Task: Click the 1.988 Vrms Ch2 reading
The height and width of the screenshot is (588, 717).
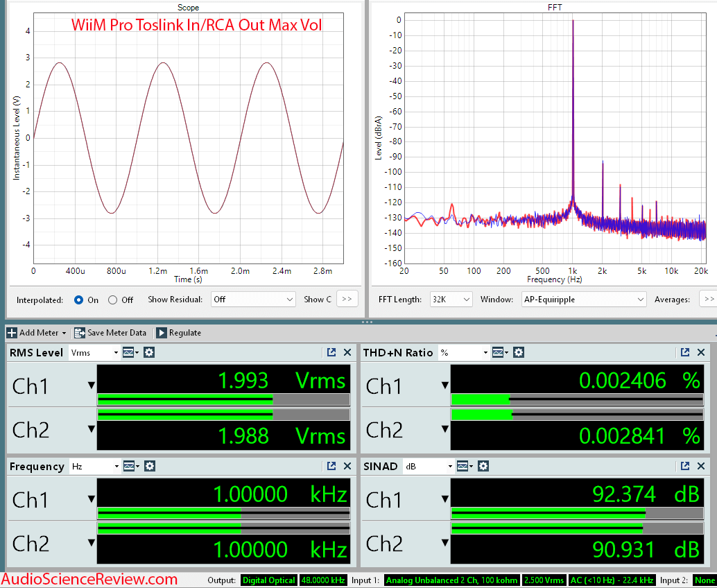Action: 282,435
